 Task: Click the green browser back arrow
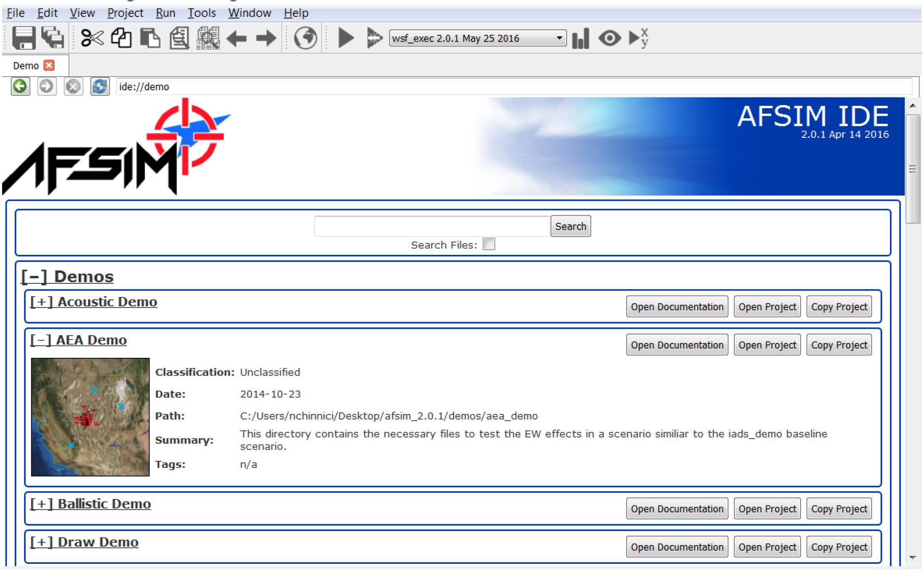click(20, 86)
